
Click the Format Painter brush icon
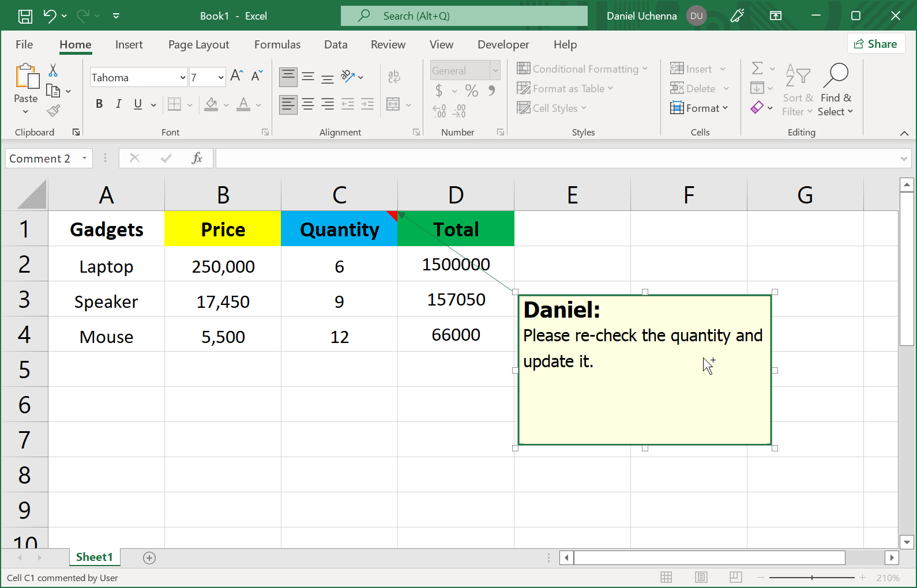tap(53, 110)
